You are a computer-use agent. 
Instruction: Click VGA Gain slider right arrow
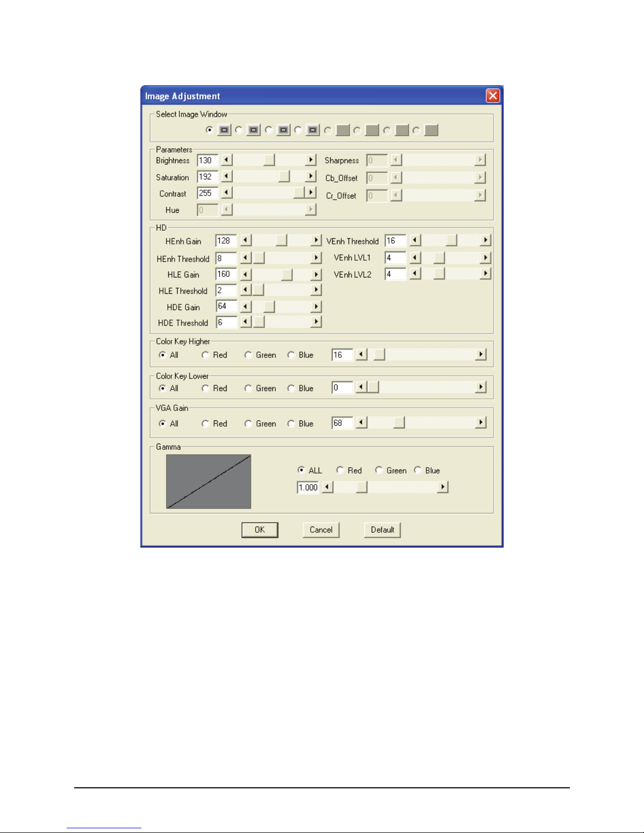[481, 423]
